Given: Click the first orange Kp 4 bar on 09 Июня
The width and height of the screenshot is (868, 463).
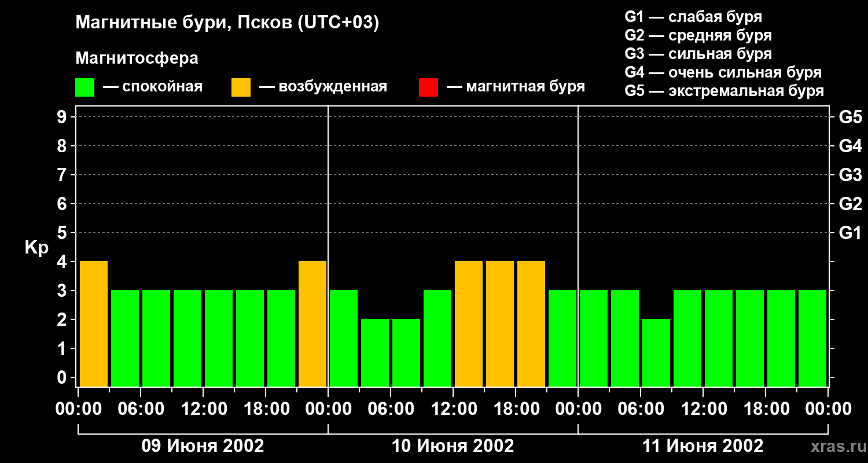Looking at the screenshot, I should pyautogui.click(x=94, y=324).
